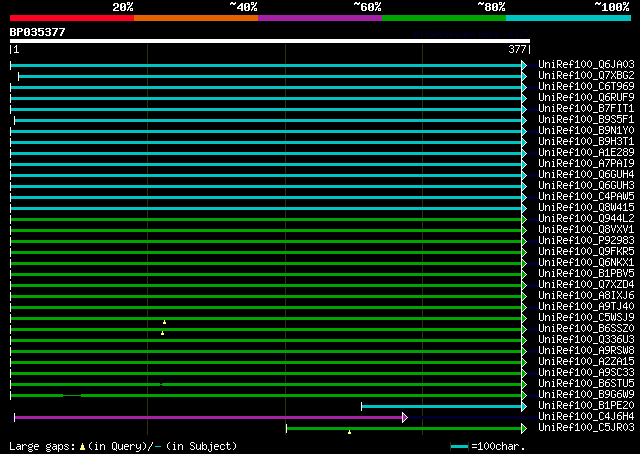Click the subject gap on the B9G6W9 bar

[x=72, y=395]
